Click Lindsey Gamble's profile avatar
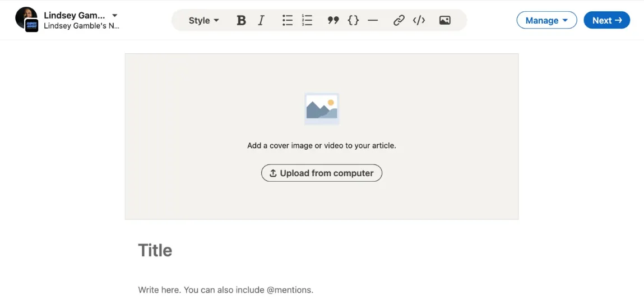 (26, 19)
